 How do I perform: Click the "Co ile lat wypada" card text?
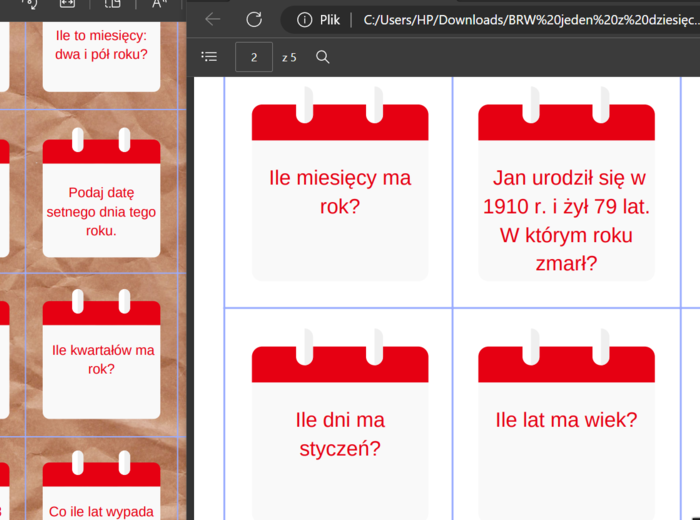point(101,511)
